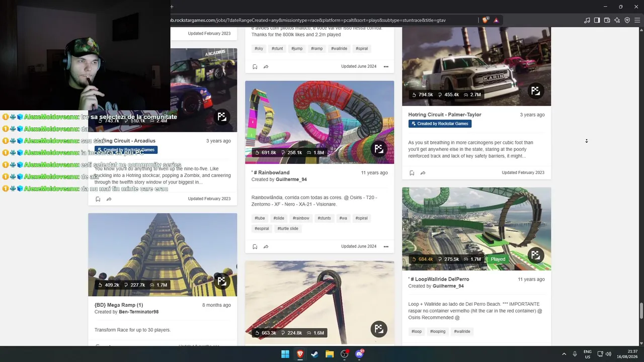Open the browser hamburger main menu

point(637,20)
